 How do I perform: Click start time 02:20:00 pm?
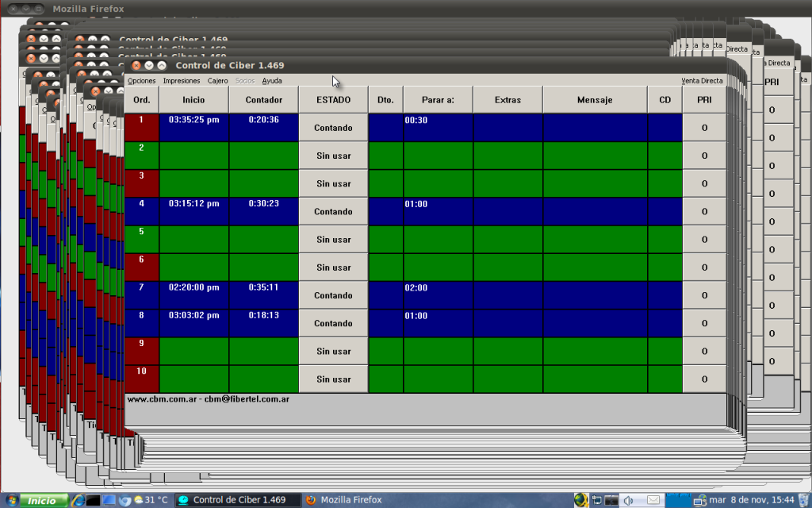[193, 287]
